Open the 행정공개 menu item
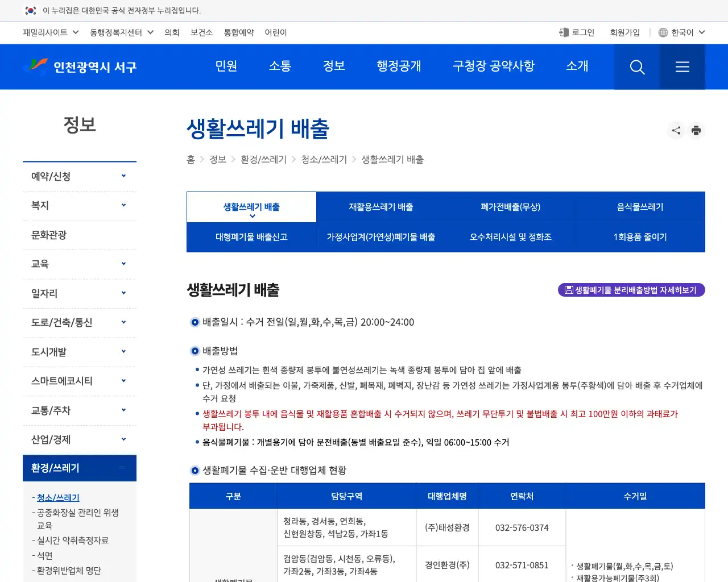Viewport: 728px width, 582px height. 399,66
